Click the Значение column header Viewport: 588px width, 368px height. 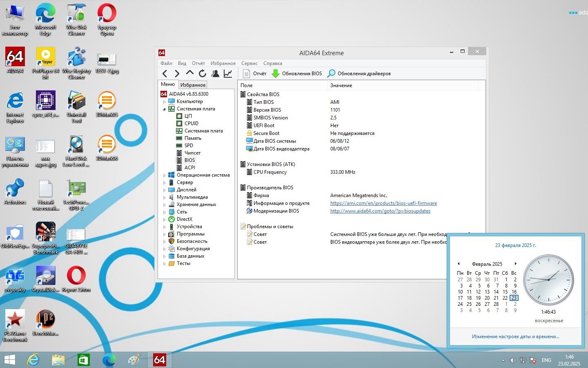tap(403, 85)
